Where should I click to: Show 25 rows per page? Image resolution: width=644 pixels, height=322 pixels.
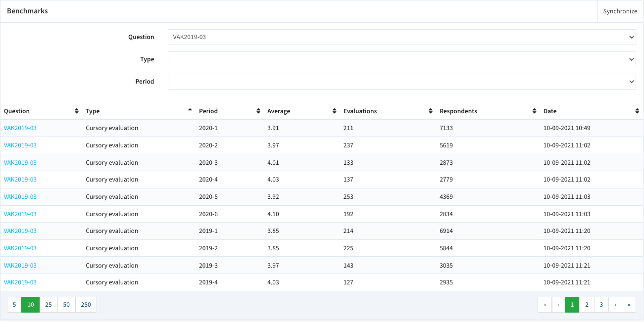49,305
